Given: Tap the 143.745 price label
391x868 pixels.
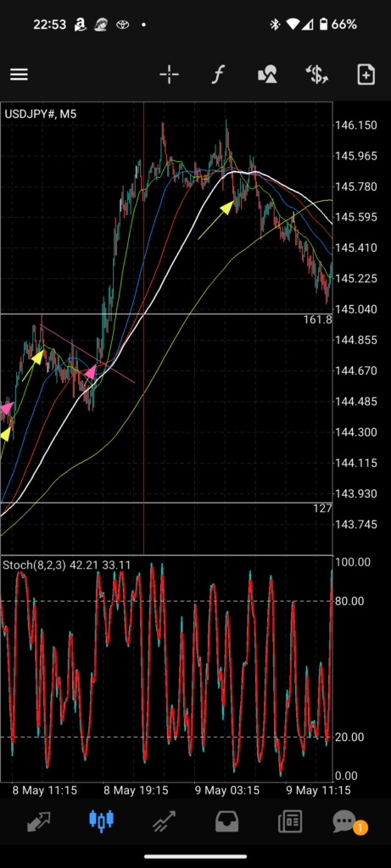Looking at the screenshot, I should point(356,524).
